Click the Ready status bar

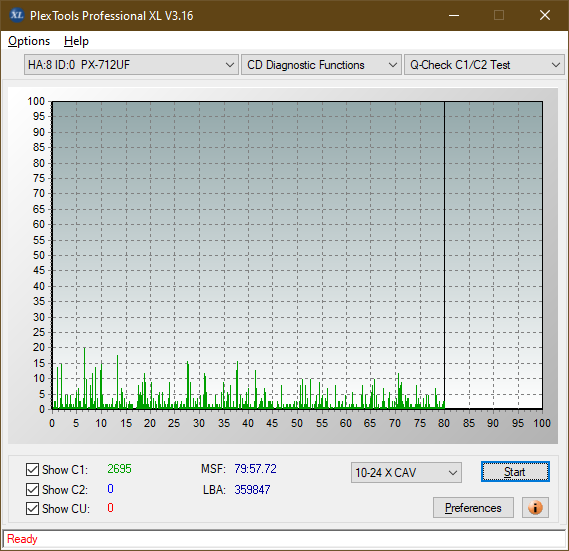coord(284,539)
